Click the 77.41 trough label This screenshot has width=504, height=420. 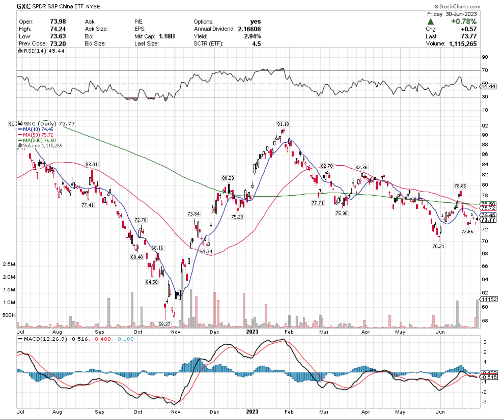click(87, 205)
